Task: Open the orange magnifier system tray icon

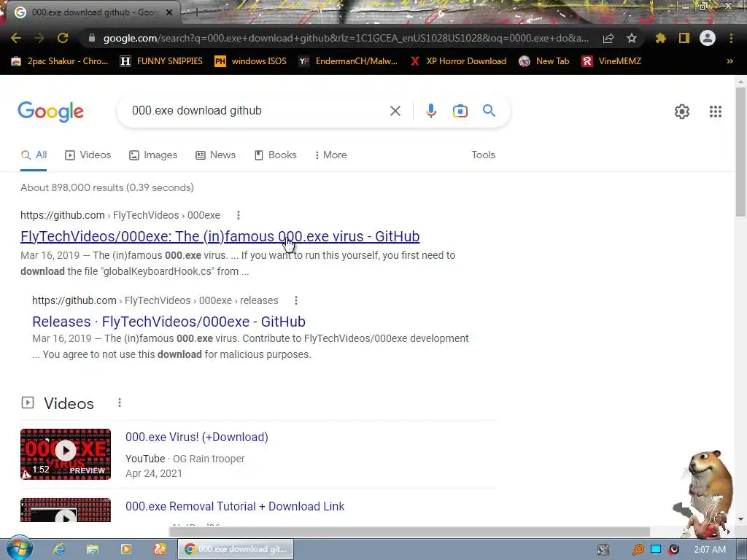Action: pos(638,550)
